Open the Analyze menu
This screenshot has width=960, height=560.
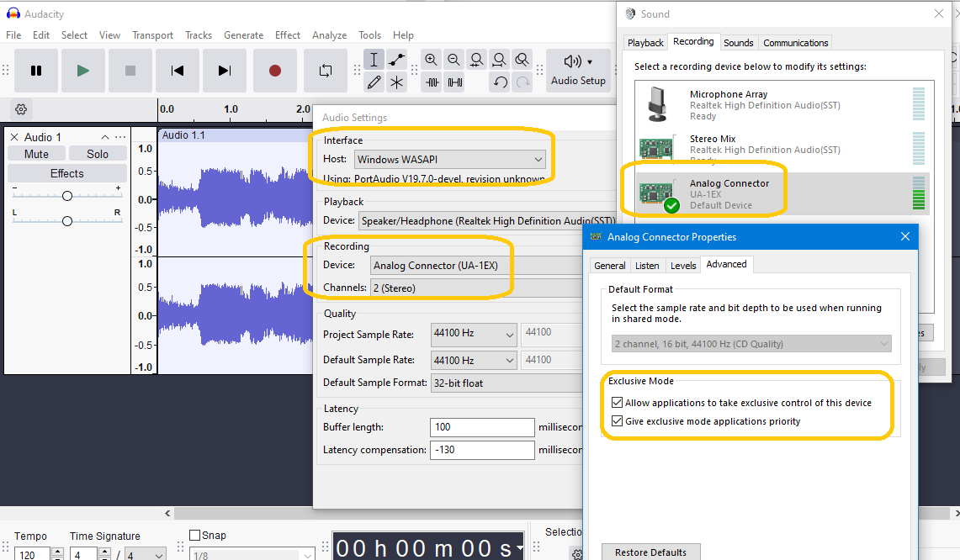click(x=329, y=35)
